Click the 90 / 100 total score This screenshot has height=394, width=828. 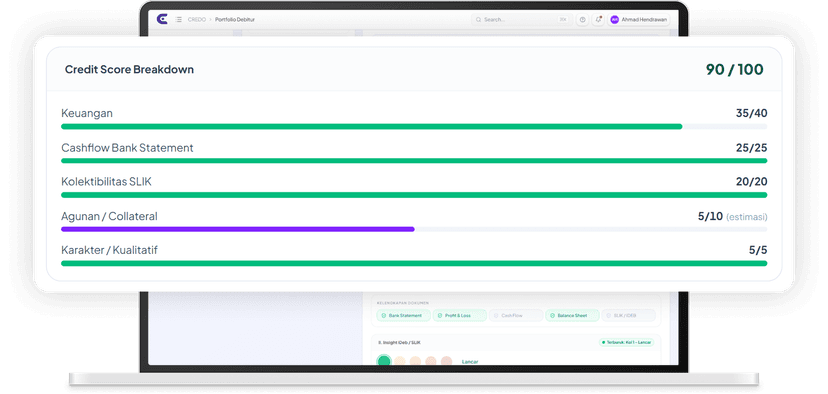coord(735,69)
